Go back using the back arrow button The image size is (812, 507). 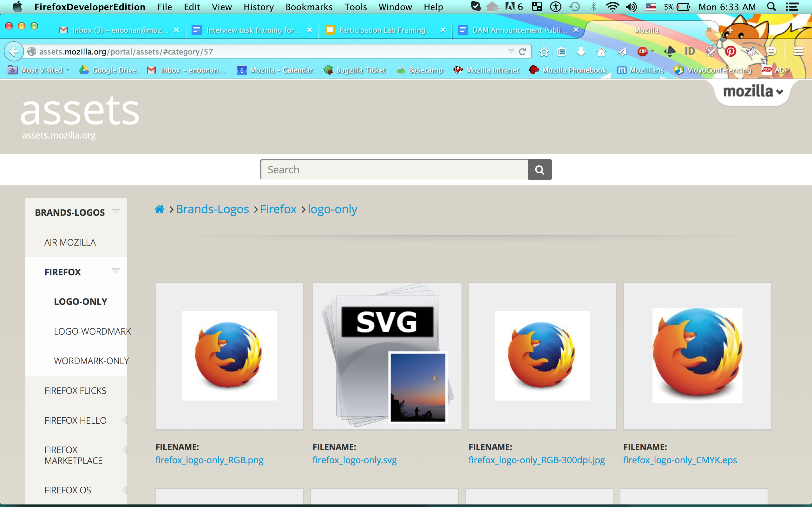(13, 52)
